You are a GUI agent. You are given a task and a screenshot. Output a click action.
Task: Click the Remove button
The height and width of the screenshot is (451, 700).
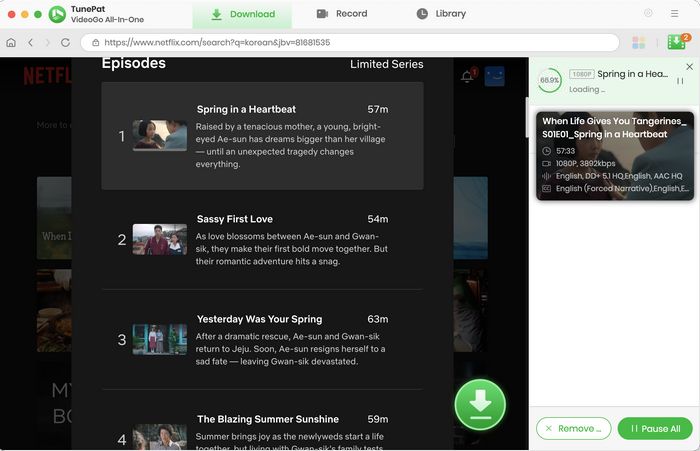click(573, 428)
